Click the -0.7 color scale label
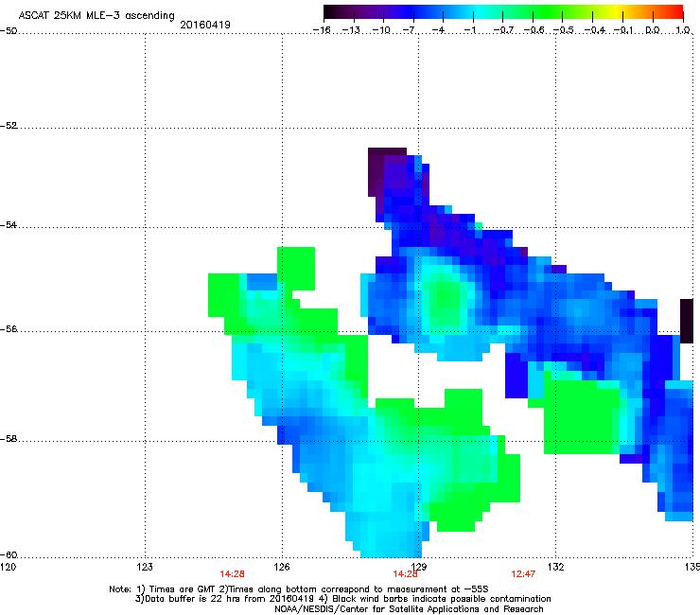700x615 pixels. (x=503, y=30)
